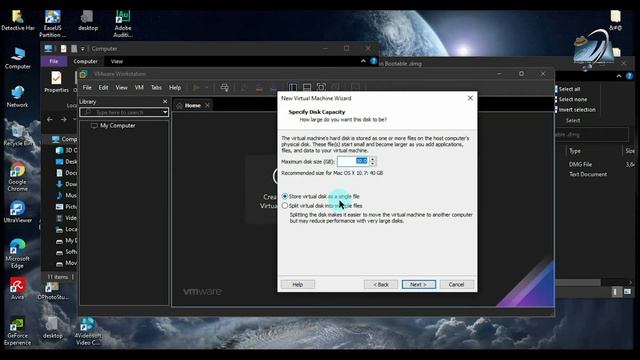Select Store virtual disk as a single file
The height and width of the screenshot is (360, 640).
[321, 196]
